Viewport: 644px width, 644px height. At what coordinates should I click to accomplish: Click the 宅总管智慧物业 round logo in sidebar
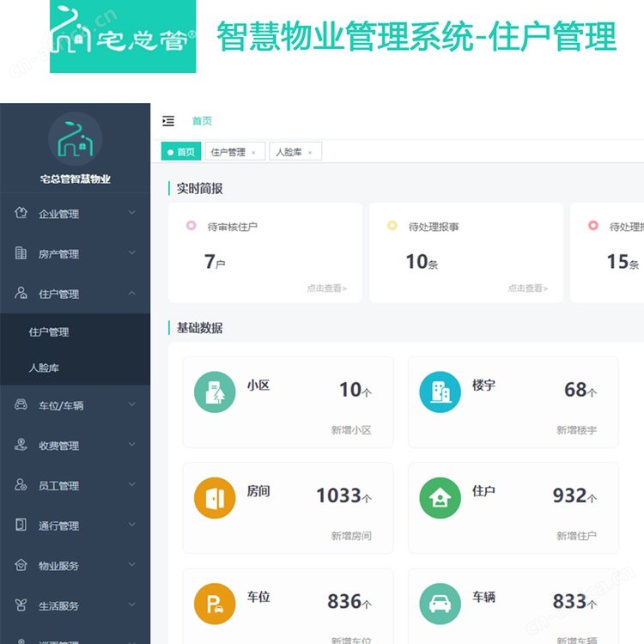[x=76, y=139]
